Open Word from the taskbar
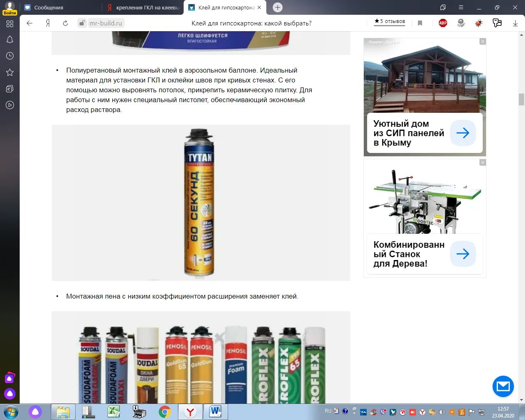The width and height of the screenshot is (525, 420). [x=216, y=412]
